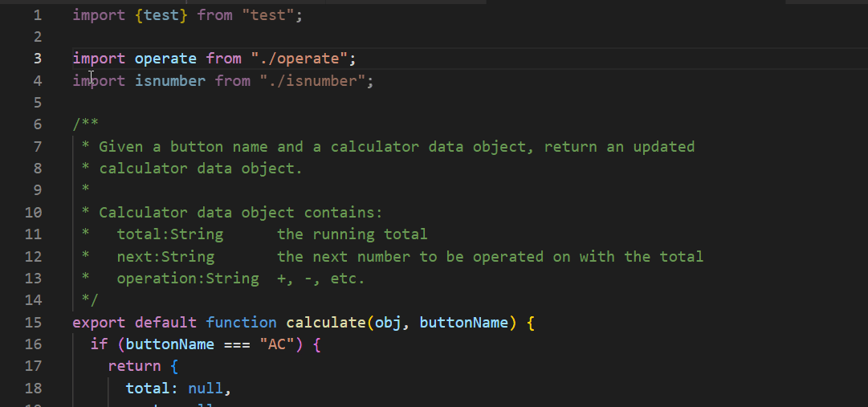Click line number 10 in the gutter
Screen dimensions: 868x407
pos(33,213)
